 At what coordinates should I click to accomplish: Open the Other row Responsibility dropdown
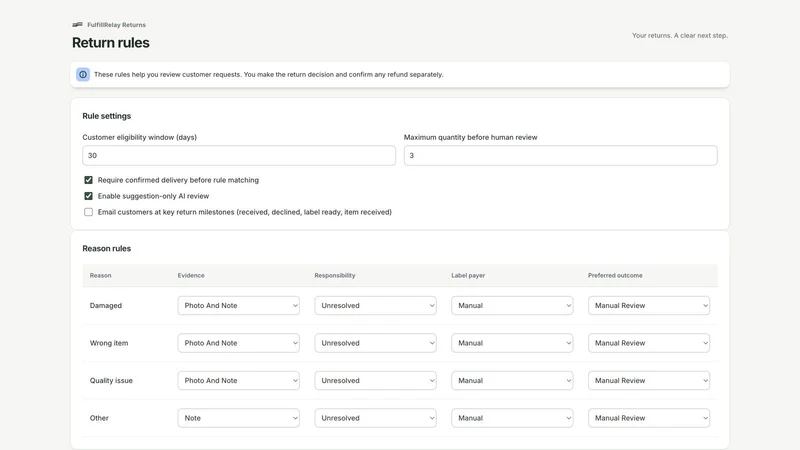(375, 418)
